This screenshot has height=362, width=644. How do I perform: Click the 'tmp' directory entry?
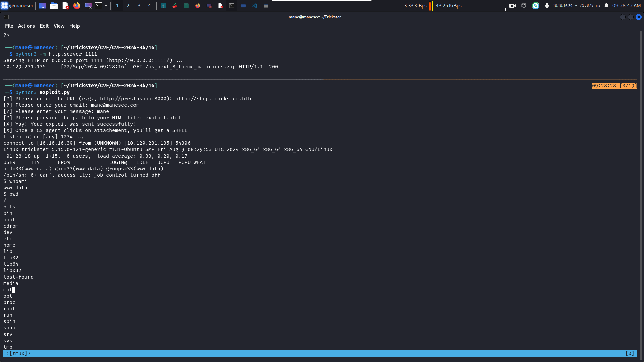8,347
